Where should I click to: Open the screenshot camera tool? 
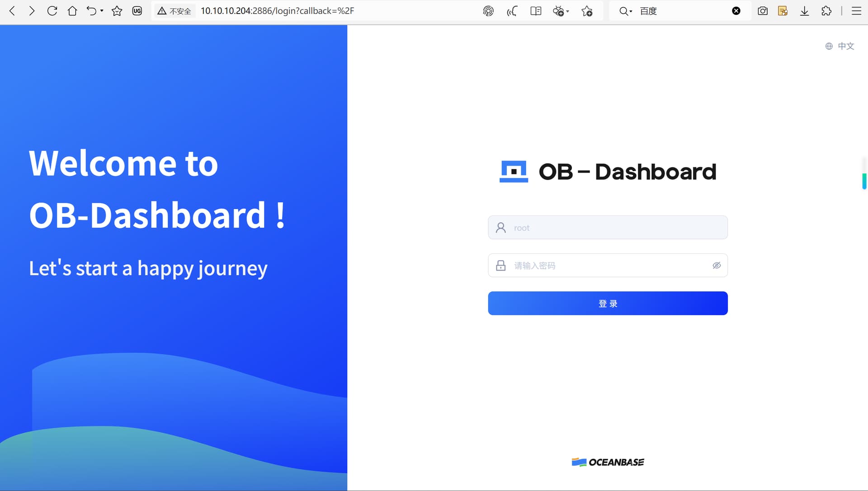click(763, 11)
